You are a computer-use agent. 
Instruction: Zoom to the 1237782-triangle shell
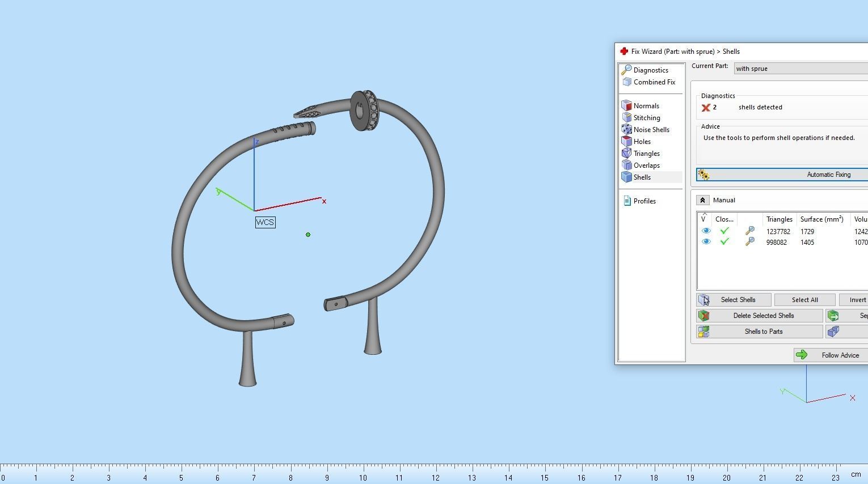750,231
